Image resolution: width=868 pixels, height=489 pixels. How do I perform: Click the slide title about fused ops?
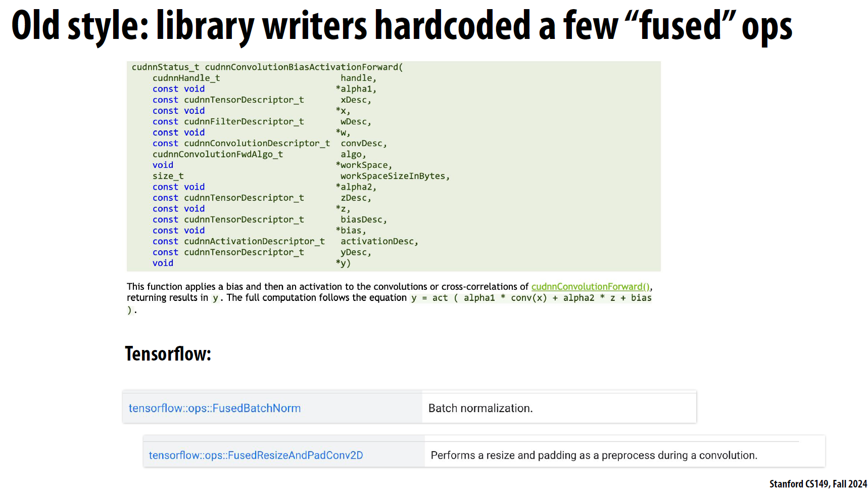pyautogui.click(x=402, y=26)
